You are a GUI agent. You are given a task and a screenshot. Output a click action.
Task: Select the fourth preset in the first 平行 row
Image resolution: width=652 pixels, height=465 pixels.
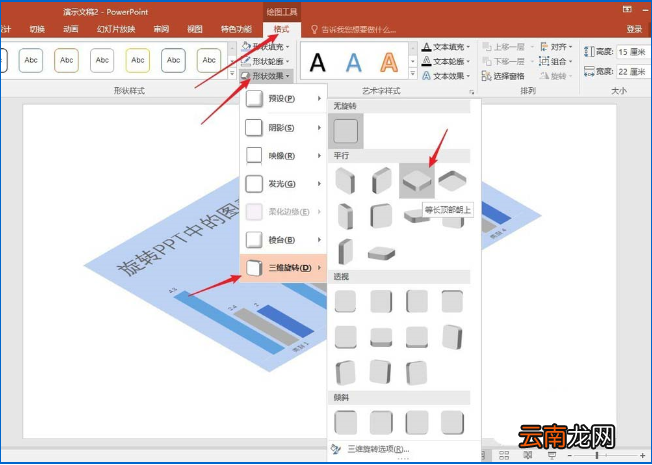click(x=452, y=181)
